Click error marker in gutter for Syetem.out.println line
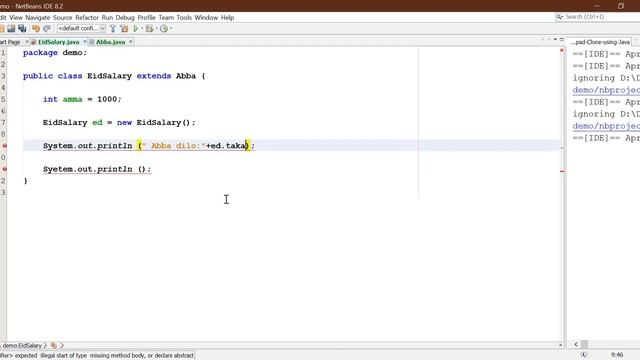The height and width of the screenshot is (360, 640). [x=4, y=169]
